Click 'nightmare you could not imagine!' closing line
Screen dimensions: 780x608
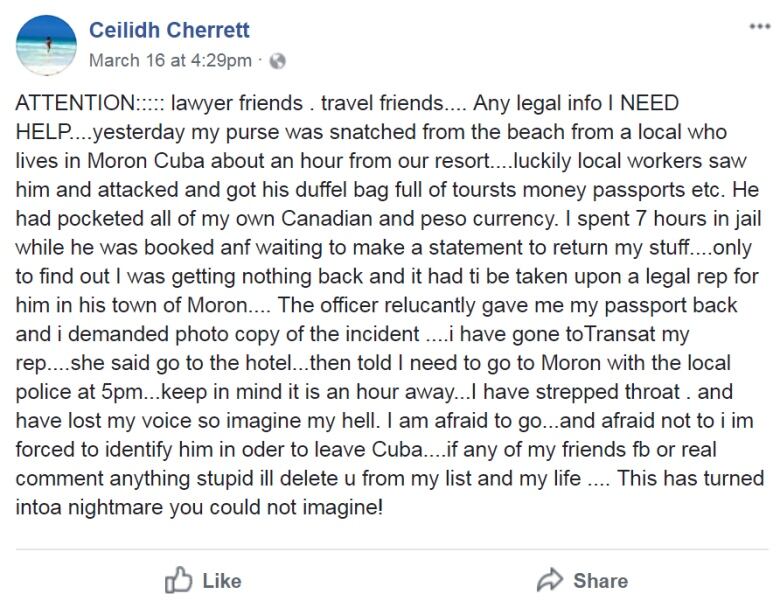(x=225, y=507)
